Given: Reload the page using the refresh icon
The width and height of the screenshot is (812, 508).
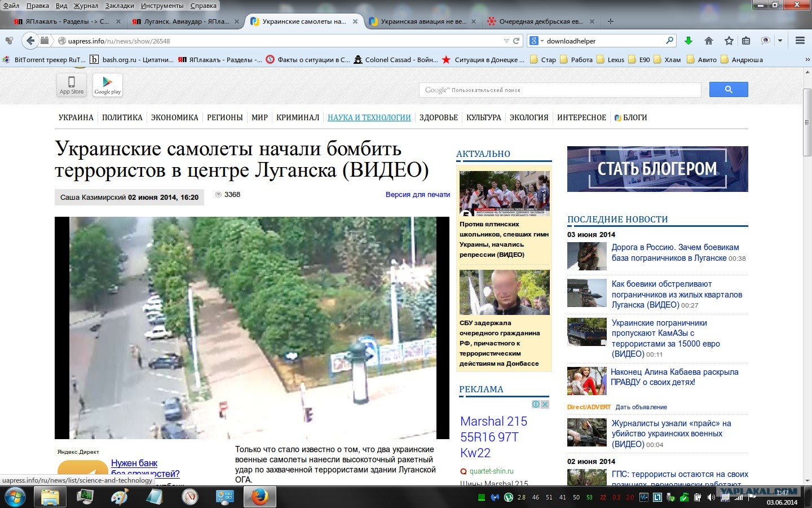Looking at the screenshot, I should pos(516,41).
